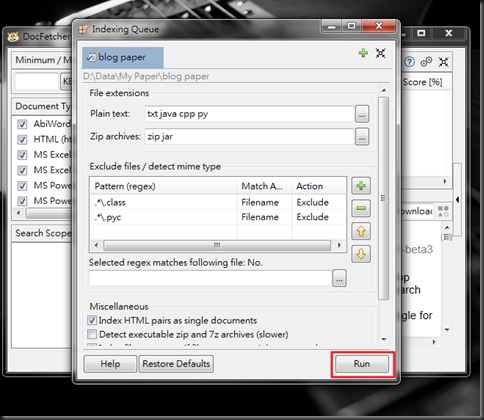Click maximize panel icon in DocFetcher results
Viewport: 484px width, 420px height.
pos(443,62)
